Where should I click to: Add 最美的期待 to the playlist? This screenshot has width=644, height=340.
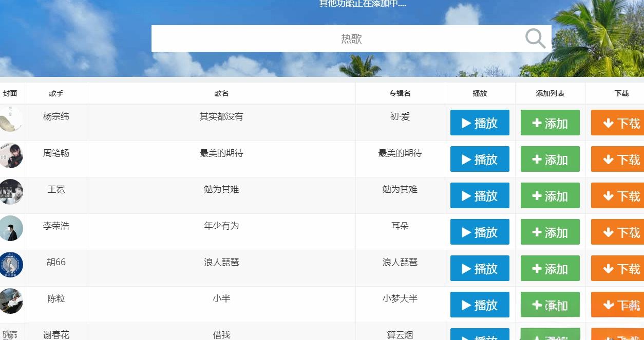550,159
